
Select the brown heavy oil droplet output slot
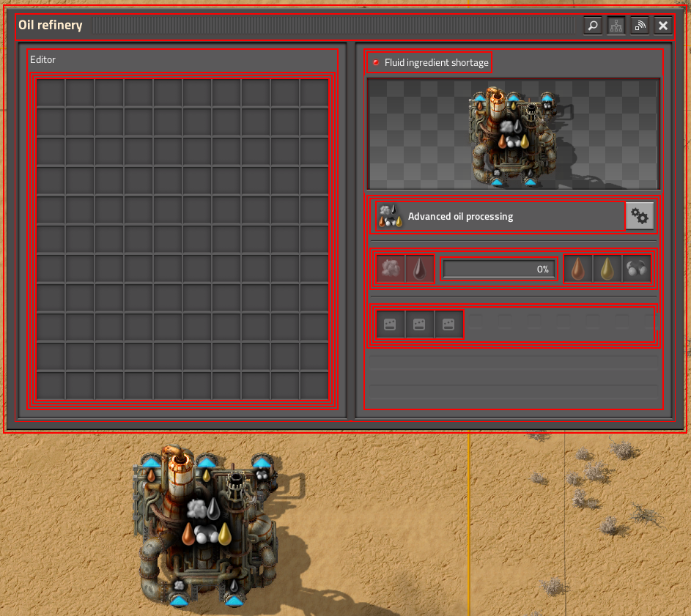pyautogui.click(x=577, y=268)
